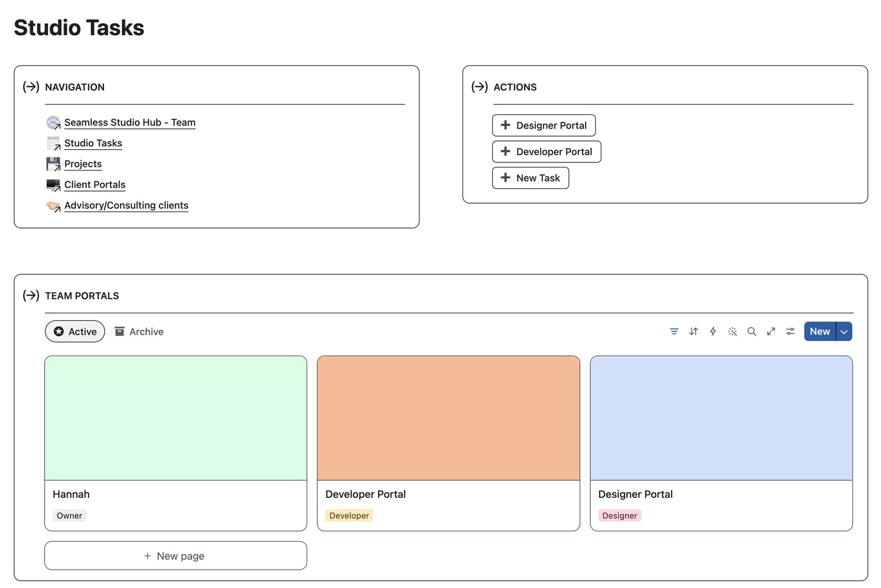This screenshot has height=588, width=881.
Task: Click the sort arrows icon
Action: (x=693, y=331)
